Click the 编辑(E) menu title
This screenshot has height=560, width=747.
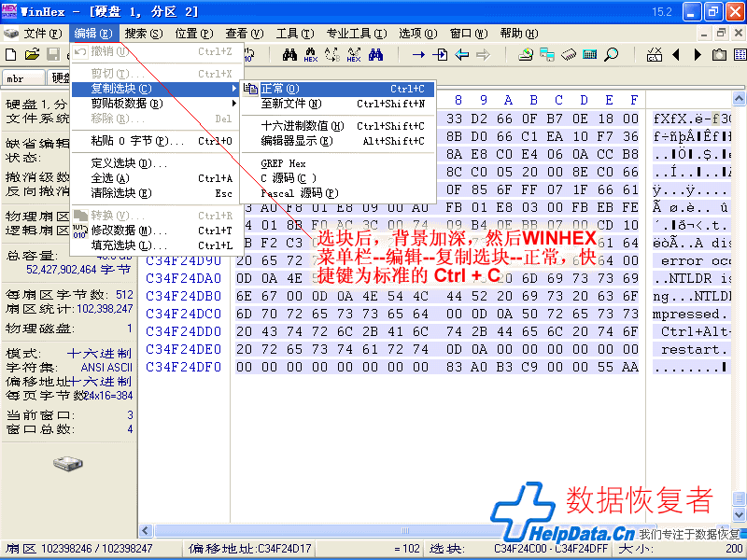pos(93,34)
